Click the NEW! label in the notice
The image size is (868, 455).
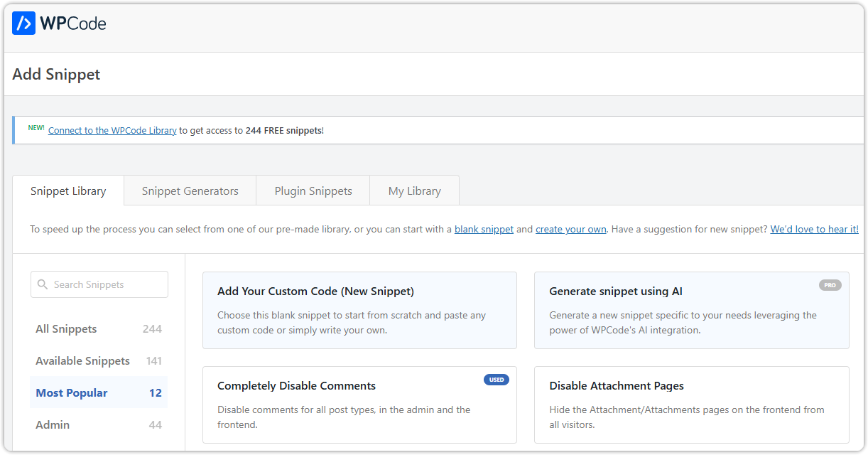pos(36,128)
